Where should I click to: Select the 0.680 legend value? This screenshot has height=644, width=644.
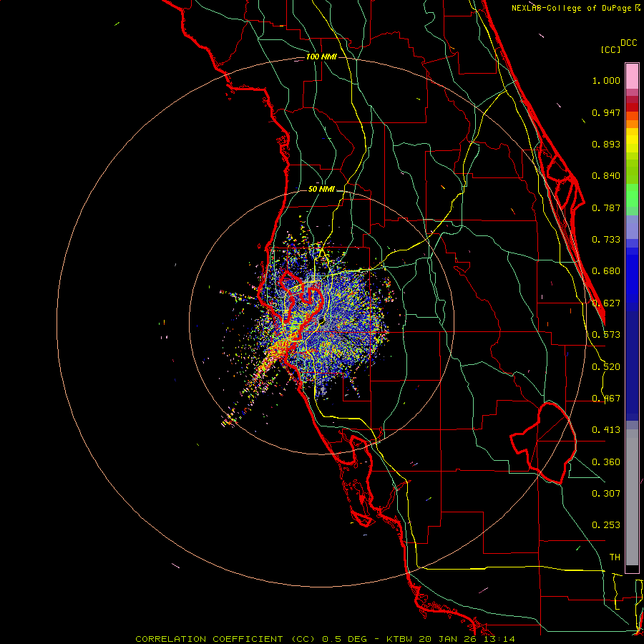click(x=606, y=271)
